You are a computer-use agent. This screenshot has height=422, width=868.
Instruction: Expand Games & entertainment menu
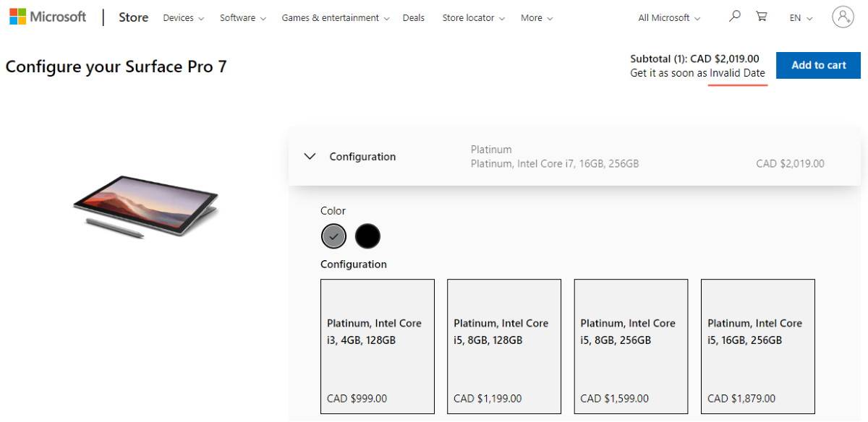pos(336,18)
